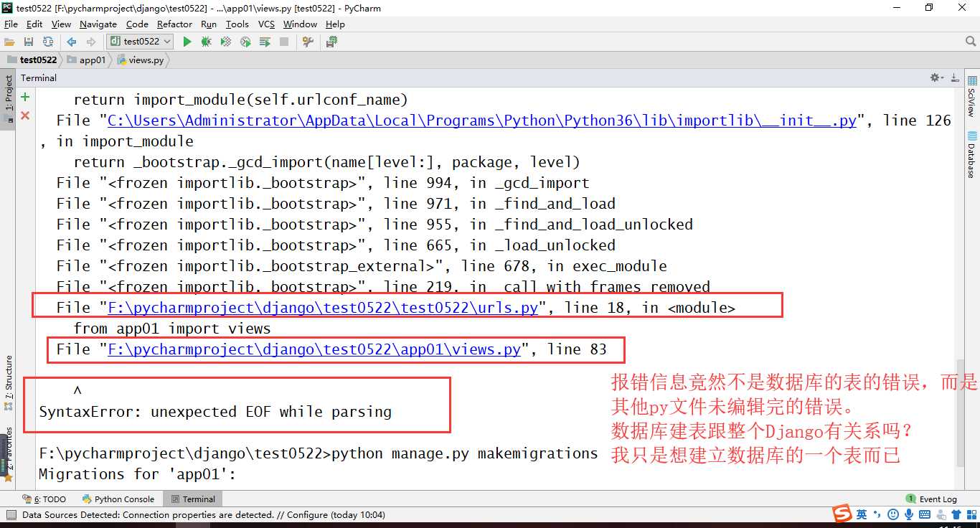Viewport: 980px width, 528px height.
Task: Click the Sogou toolbox grid icon
Action: point(972,514)
